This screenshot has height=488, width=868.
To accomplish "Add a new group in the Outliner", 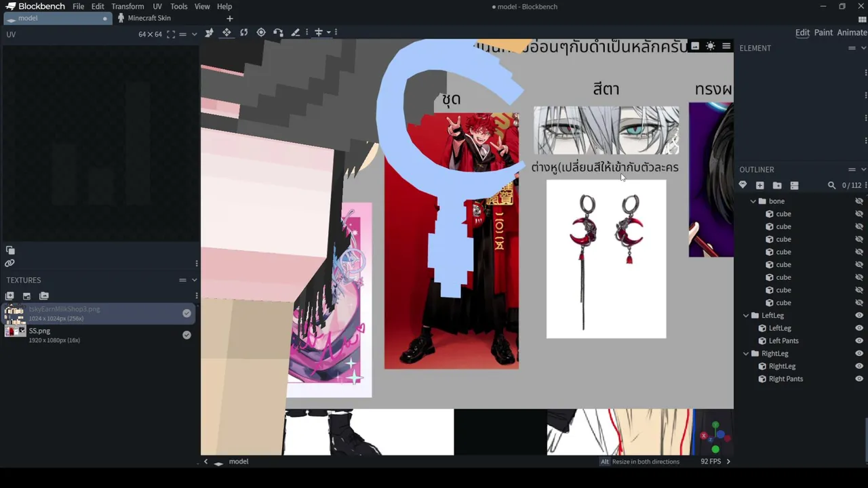I will (x=777, y=185).
